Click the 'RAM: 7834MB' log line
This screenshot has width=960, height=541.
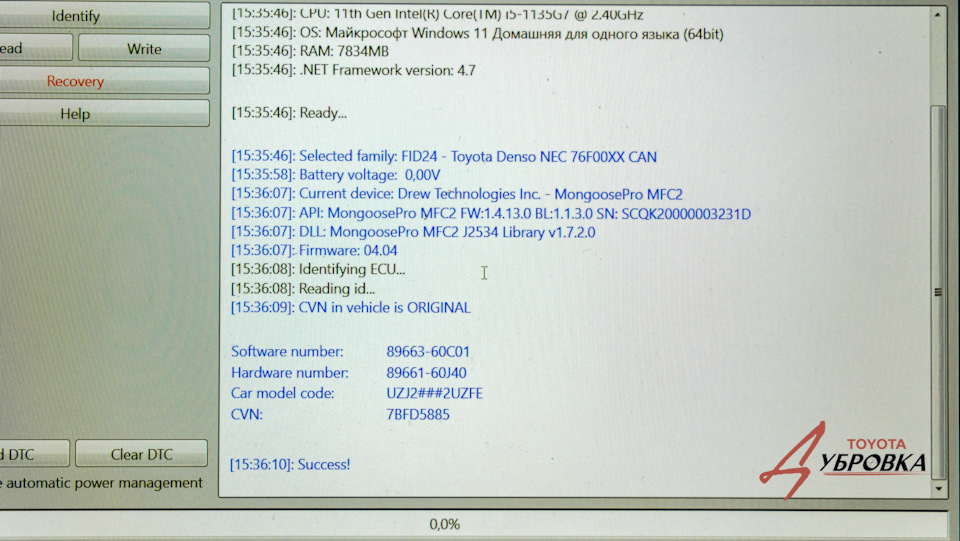pos(310,51)
